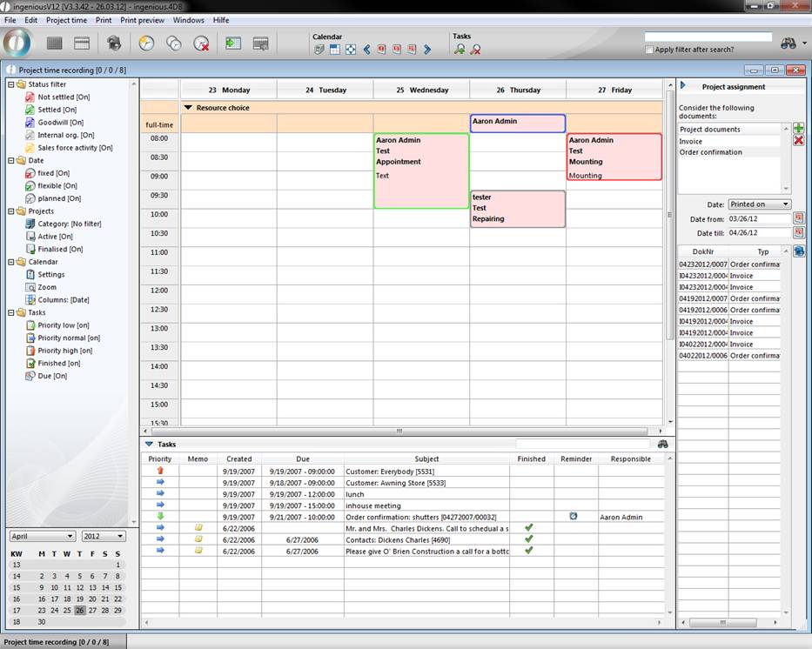Image resolution: width=812 pixels, height=649 pixels.
Task: Open the month dropdown showing April
Action: 43,536
